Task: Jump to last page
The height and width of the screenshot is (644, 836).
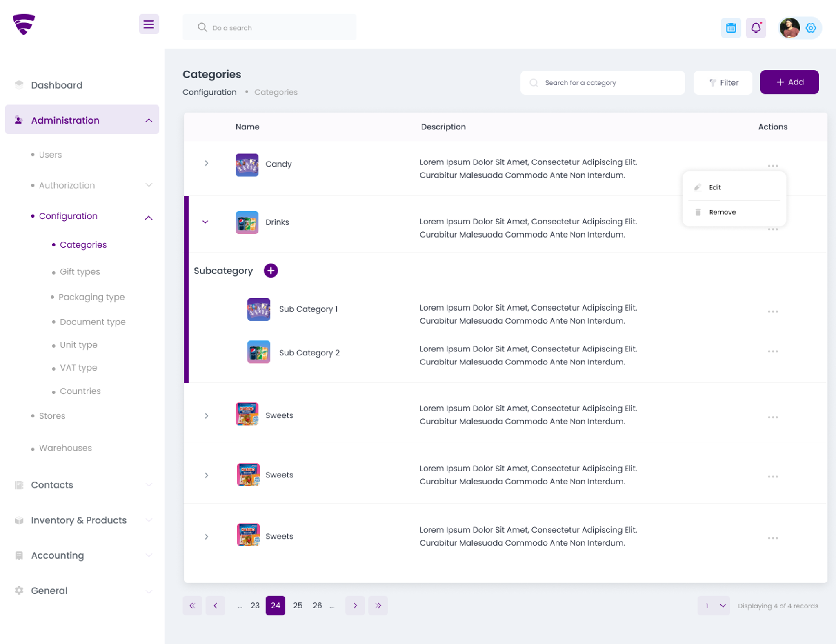Action: pos(378,606)
